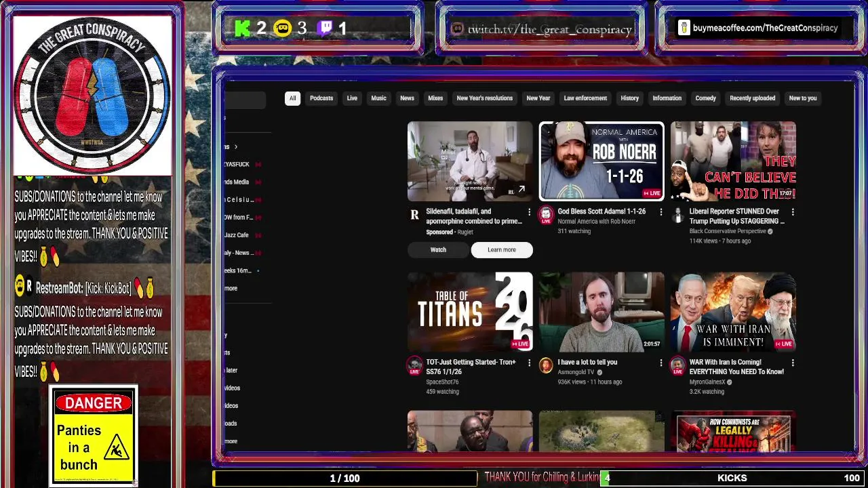Click the Rugiet sponsor R avatar
The image size is (868, 488).
pos(414,215)
